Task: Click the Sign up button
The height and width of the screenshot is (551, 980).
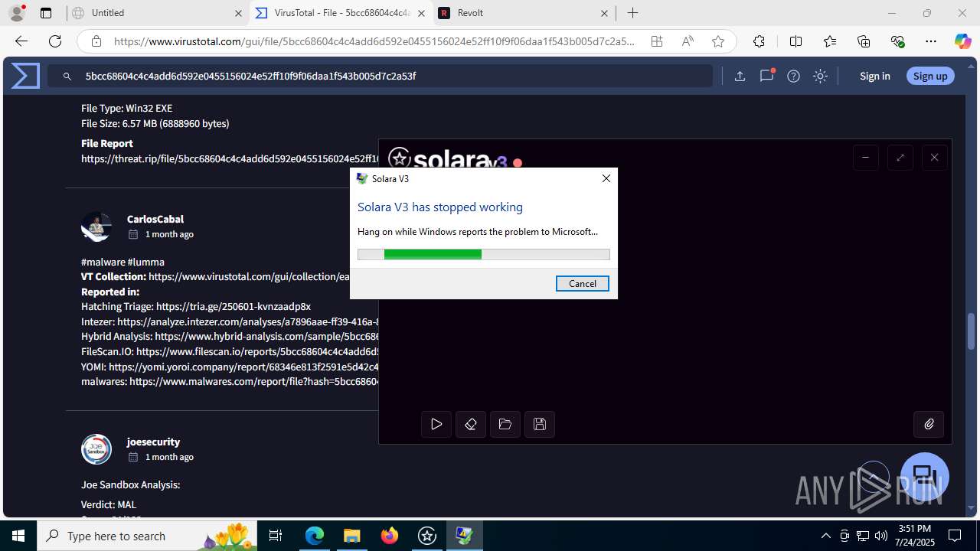Action: pos(930,76)
